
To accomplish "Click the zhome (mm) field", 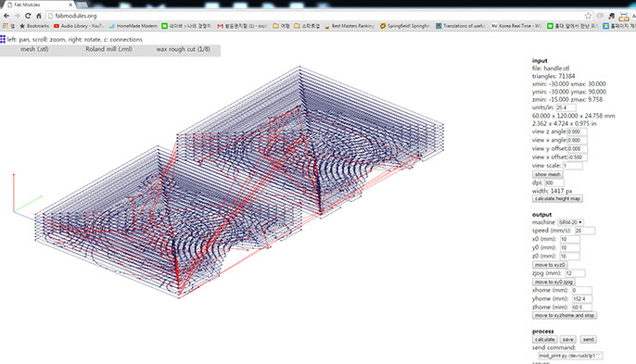I will (x=581, y=308).
